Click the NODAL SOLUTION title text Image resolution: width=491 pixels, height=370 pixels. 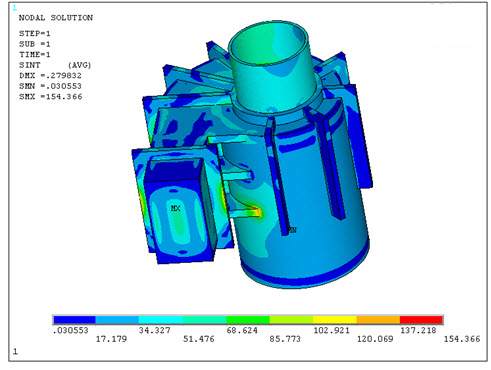[x=56, y=18]
